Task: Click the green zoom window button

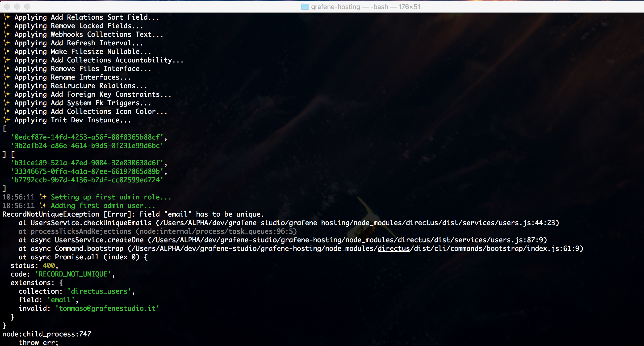Action: click(x=27, y=6)
